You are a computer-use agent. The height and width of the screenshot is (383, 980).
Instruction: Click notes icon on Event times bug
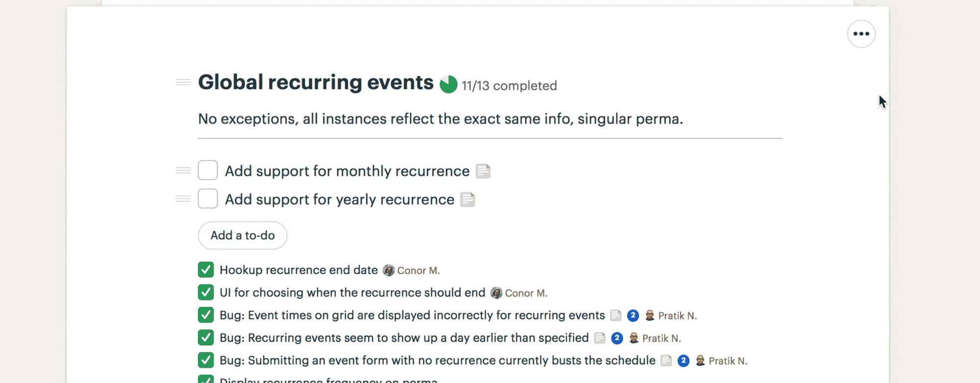pos(616,315)
